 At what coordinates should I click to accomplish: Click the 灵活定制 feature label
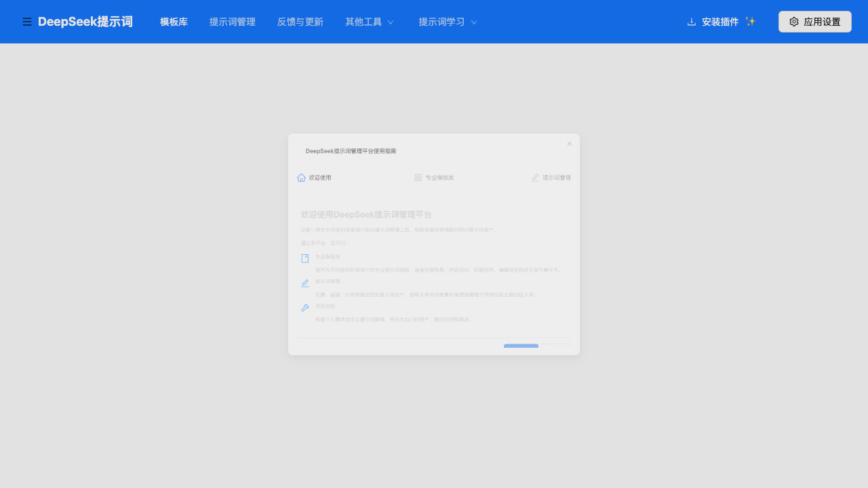325,306
